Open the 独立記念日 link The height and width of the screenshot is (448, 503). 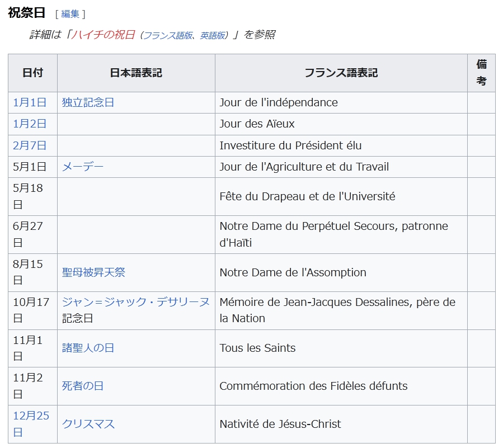pyautogui.click(x=88, y=102)
